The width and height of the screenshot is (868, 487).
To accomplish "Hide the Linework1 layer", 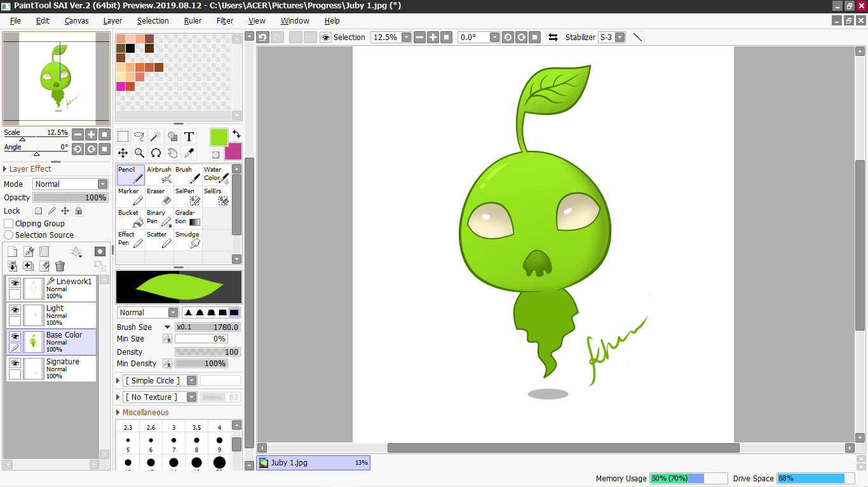I will [15, 283].
